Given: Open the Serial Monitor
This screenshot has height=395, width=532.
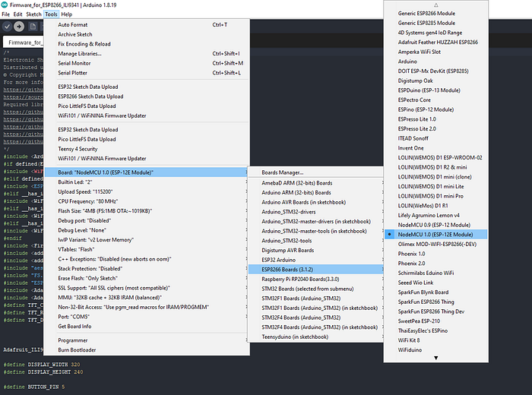Looking at the screenshot, I should click(147, 63).
